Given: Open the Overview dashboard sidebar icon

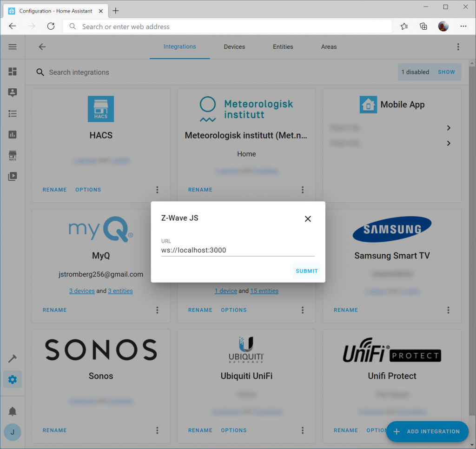Looking at the screenshot, I should tap(13, 72).
